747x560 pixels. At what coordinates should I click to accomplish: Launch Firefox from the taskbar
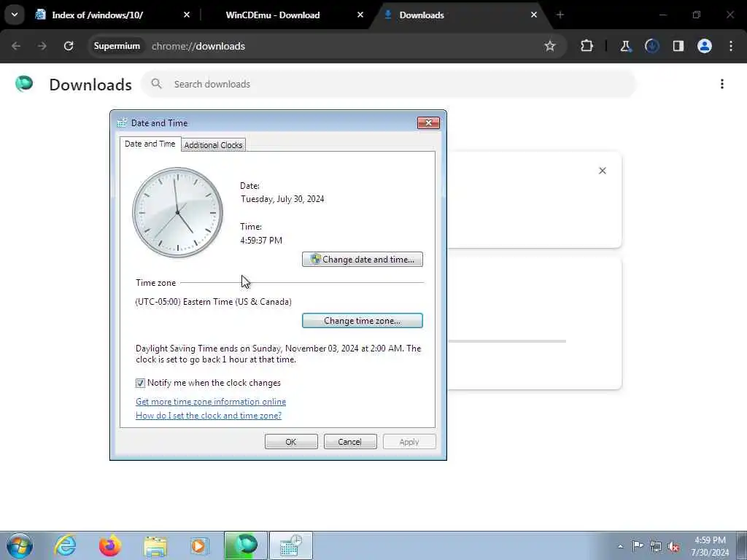tap(110, 545)
